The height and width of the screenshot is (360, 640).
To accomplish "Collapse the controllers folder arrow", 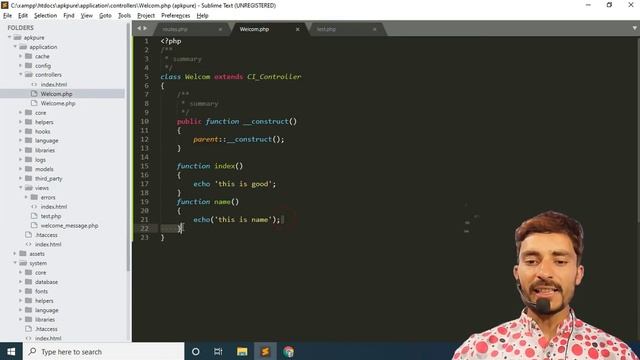I will click(20, 75).
